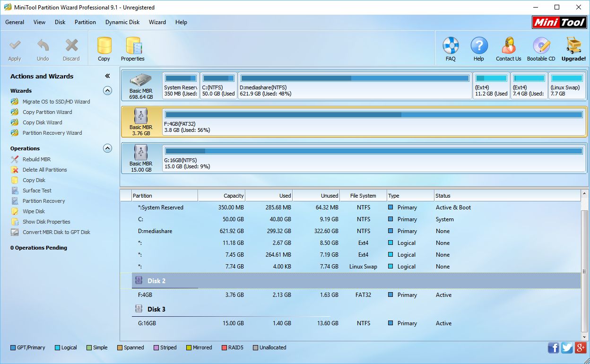Open the Disk menu
Image resolution: width=590 pixels, height=364 pixels.
point(60,22)
